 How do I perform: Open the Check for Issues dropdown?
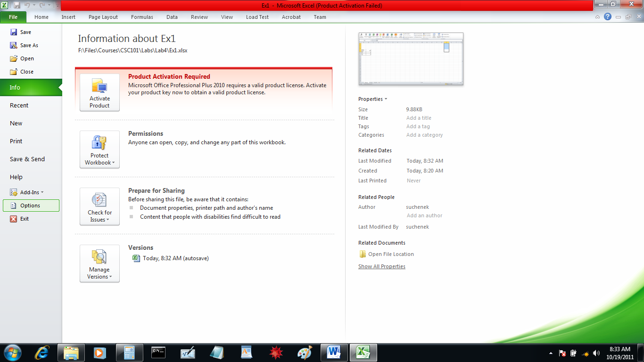tap(99, 206)
